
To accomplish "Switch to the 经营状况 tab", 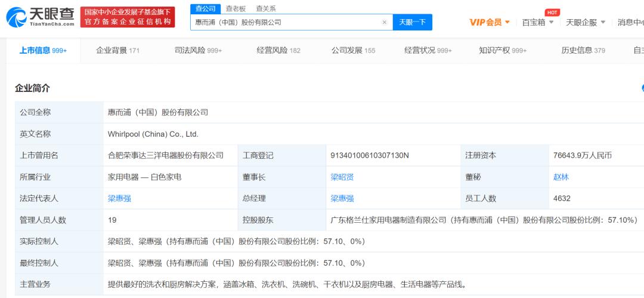I will pyautogui.click(x=428, y=51).
